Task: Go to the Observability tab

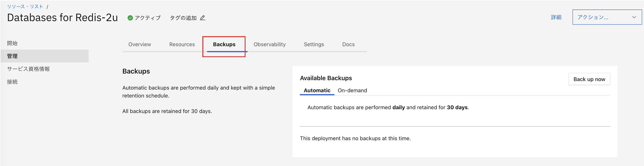Action: click(269, 44)
